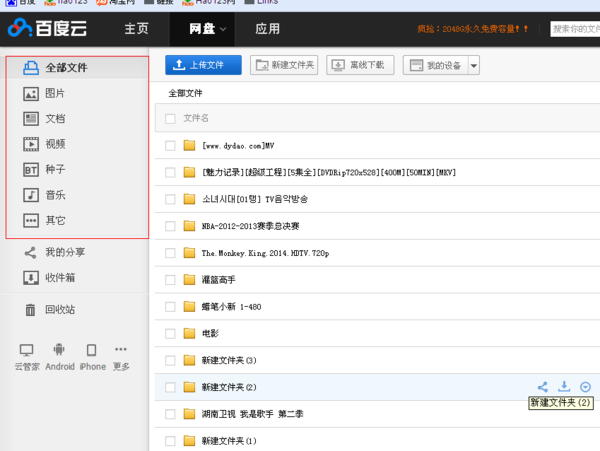The height and width of the screenshot is (451, 600).
Task: Open more options arrow on 新建文件夹(2)
Action: coord(585,387)
